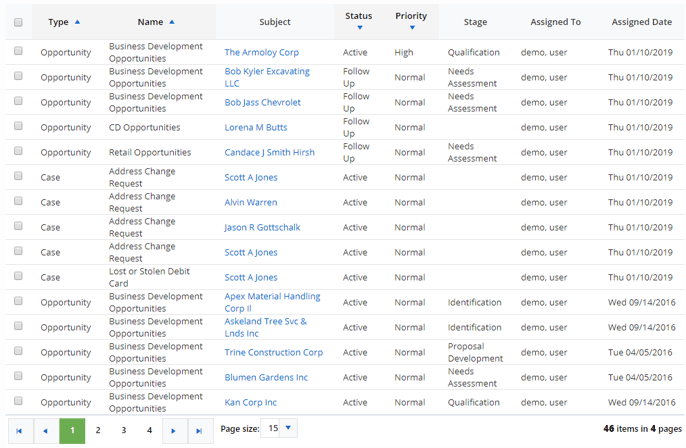Check the box for The Armoloy Corp row
The width and height of the screenshot is (686, 448).
(x=18, y=51)
